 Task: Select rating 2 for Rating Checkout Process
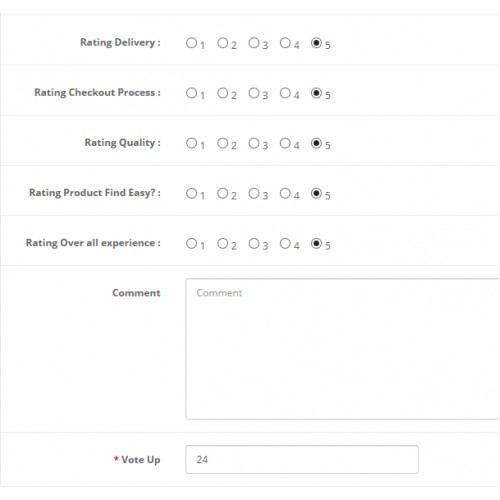pos(222,93)
